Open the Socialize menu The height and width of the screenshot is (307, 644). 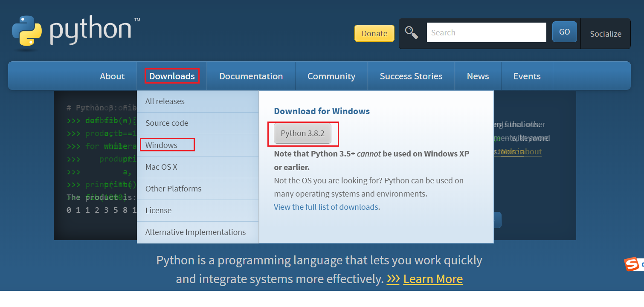pos(606,34)
